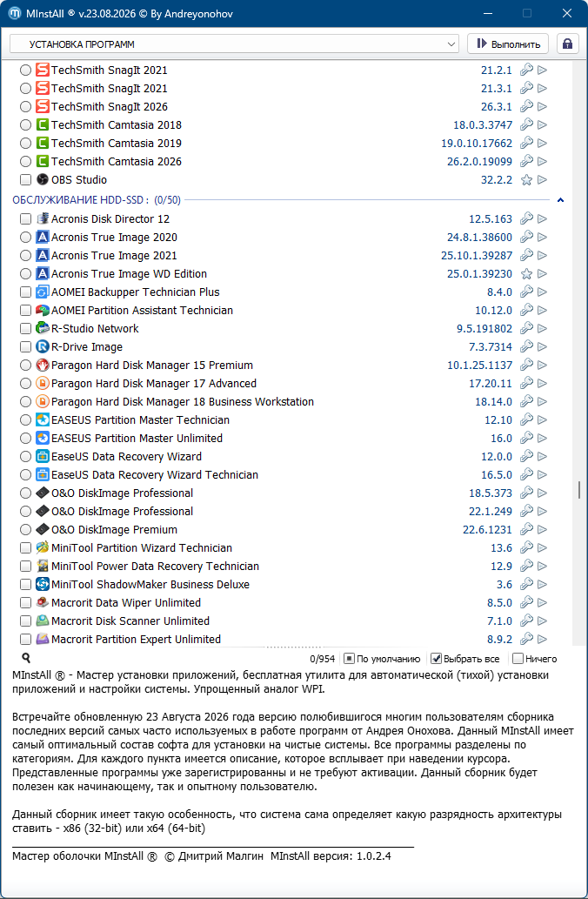Select Paragon Hard Disk Manager 17 Advanced radio
Screen dimensions: 588x899
[25, 384]
